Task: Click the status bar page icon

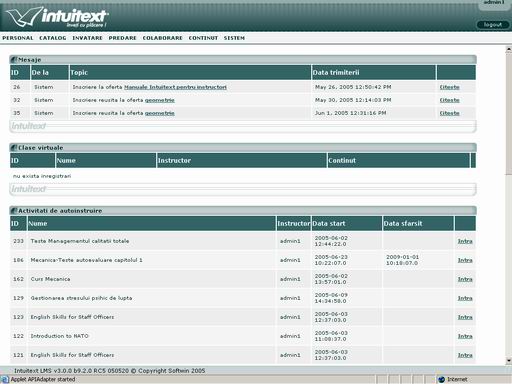Action: pyautogui.click(x=5, y=379)
